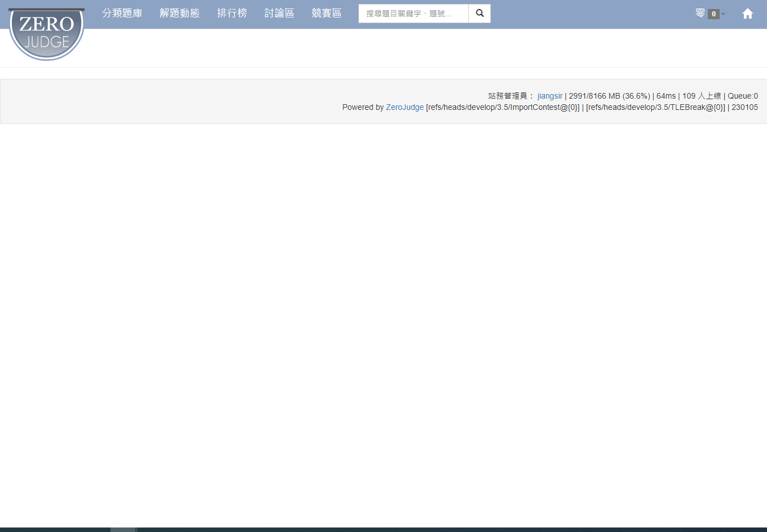Open the jiangsir administrator link
767x532 pixels.
click(549, 96)
